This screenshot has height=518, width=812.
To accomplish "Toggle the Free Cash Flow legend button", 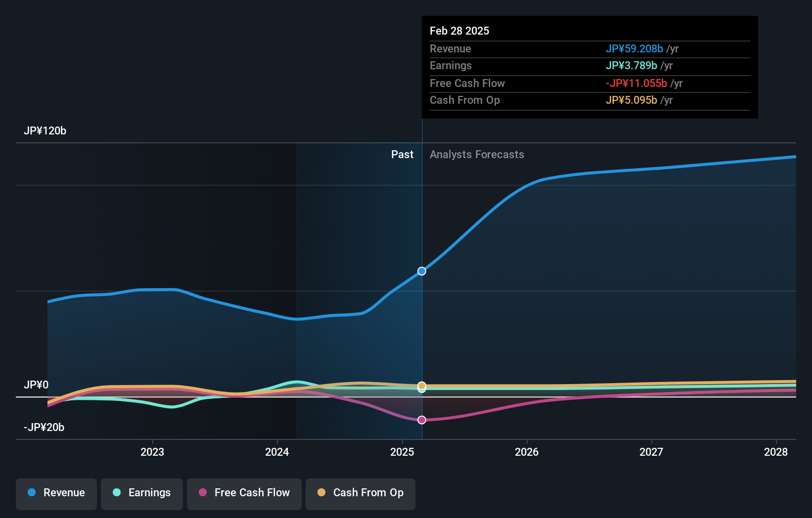I will (244, 494).
